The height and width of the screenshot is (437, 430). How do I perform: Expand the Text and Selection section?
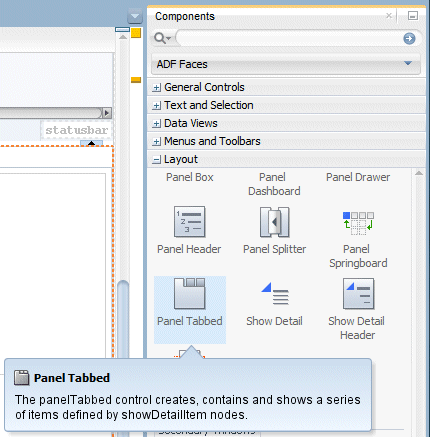[x=156, y=106]
